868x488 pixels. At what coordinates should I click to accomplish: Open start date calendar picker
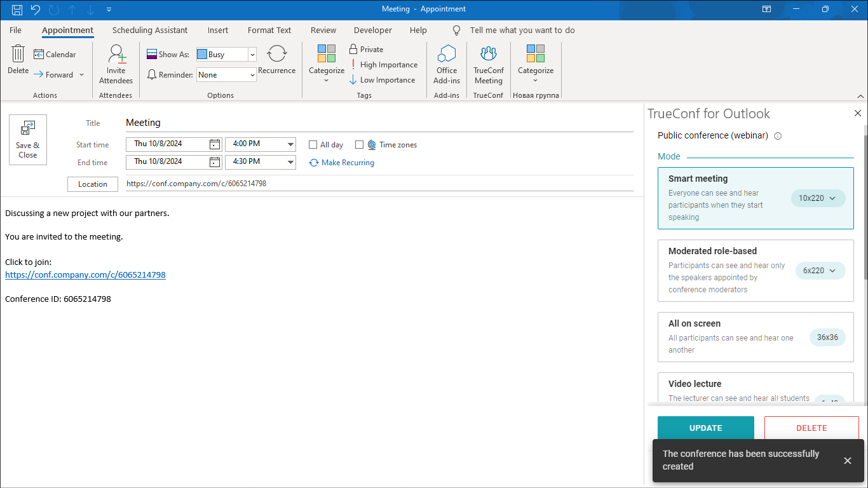pyautogui.click(x=215, y=145)
